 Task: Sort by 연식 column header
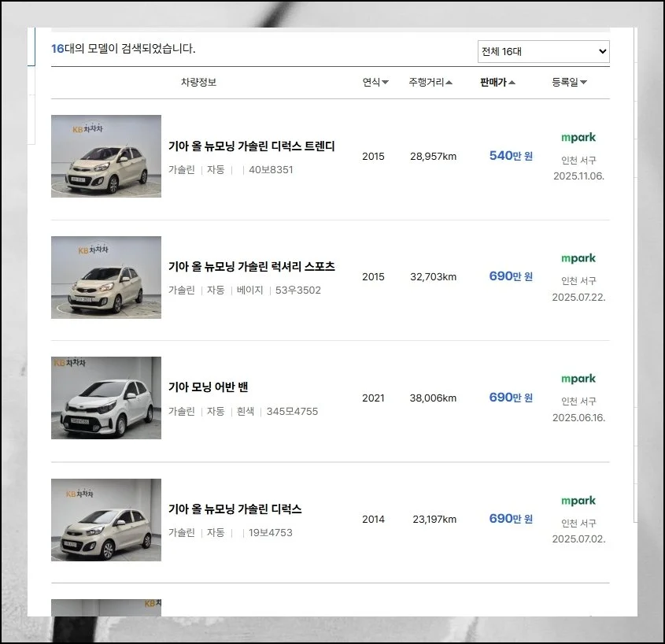point(375,82)
